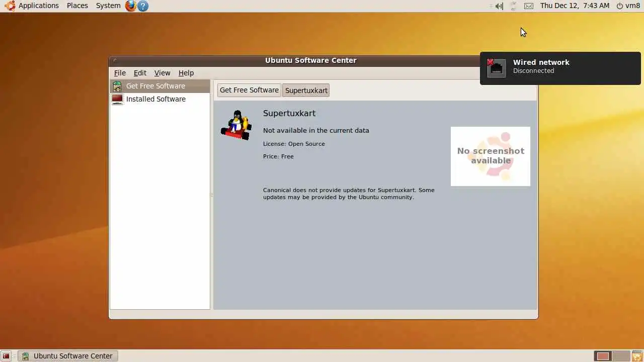Open the System menu

(108, 6)
